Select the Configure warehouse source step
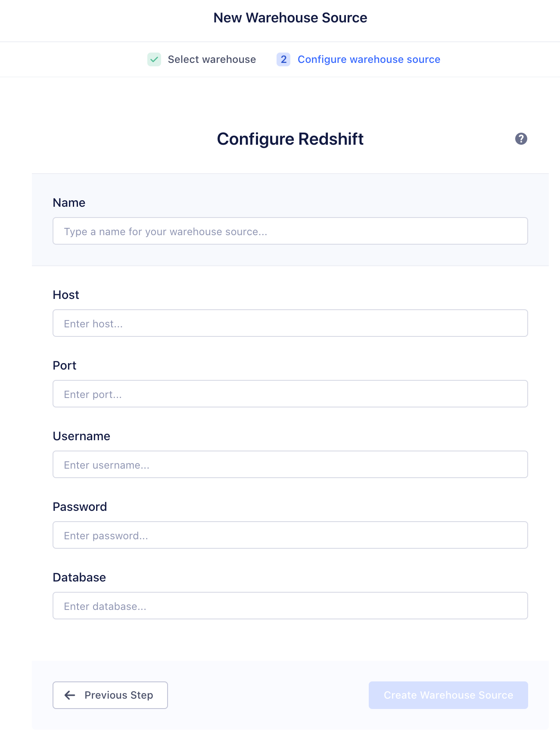This screenshot has height=740, width=560. coord(369,59)
